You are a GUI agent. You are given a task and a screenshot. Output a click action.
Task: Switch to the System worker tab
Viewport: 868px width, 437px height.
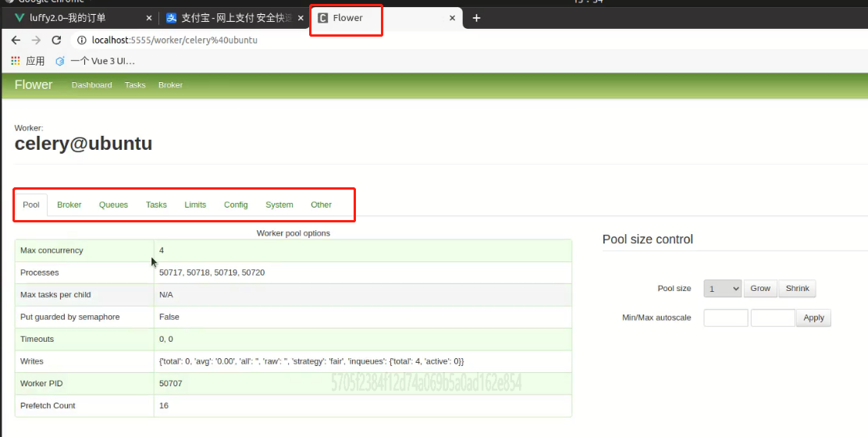tap(279, 204)
